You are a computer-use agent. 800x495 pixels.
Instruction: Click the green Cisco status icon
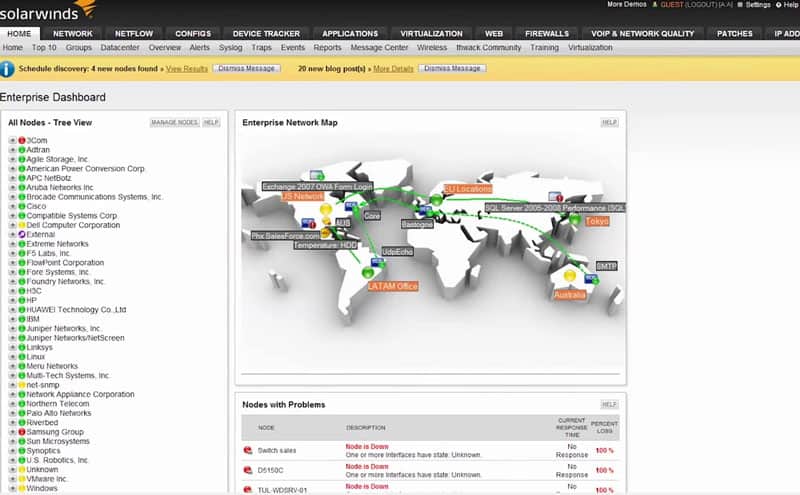(22, 206)
